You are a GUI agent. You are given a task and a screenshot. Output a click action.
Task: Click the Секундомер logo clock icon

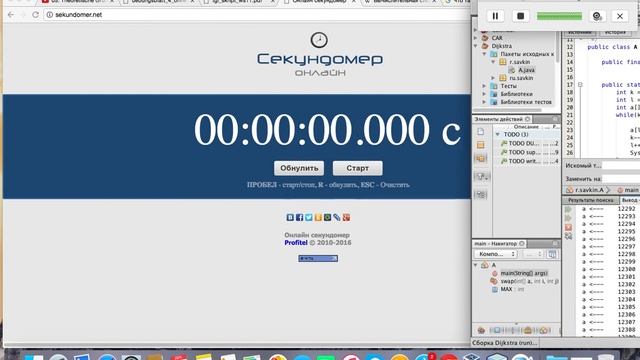tap(319, 40)
